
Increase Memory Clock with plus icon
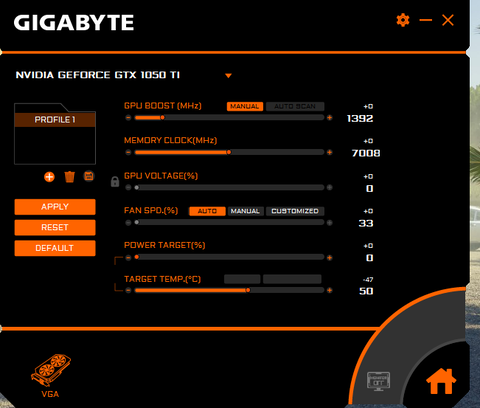click(330, 152)
